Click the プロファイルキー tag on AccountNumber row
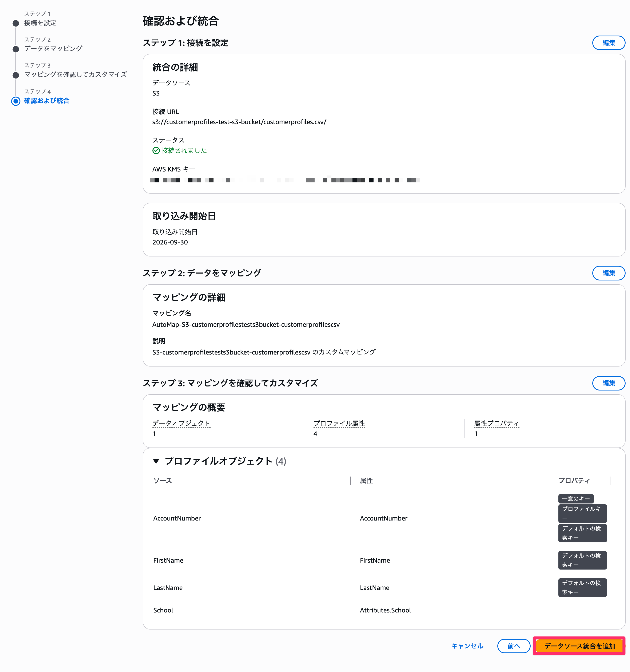Screen dimensions: 630x672 (x=582, y=513)
